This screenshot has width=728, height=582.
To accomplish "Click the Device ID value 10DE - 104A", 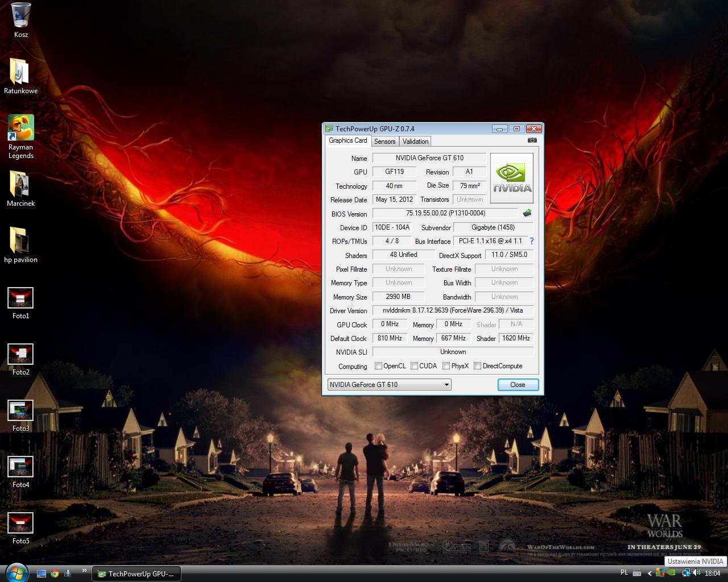I will pyautogui.click(x=392, y=227).
